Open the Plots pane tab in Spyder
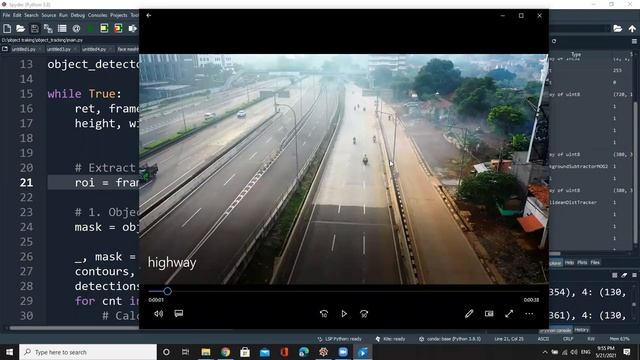 tap(582, 262)
